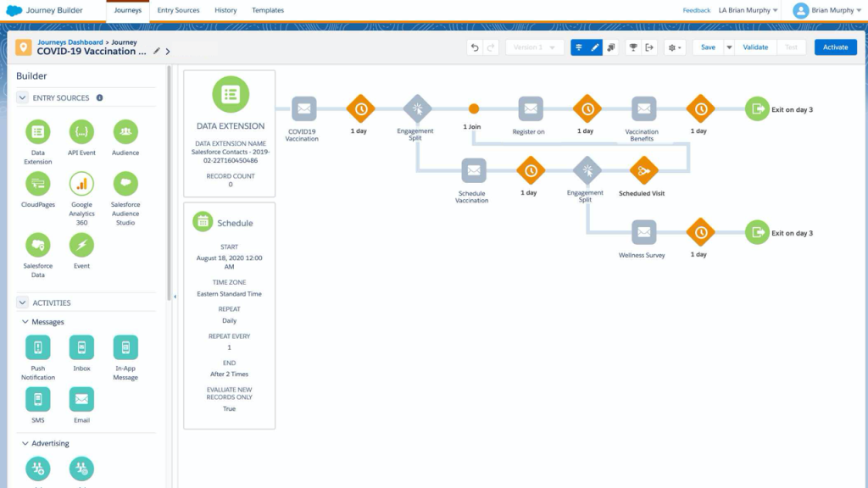Image resolution: width=868 pixels, height=488 pixels.
Task: Select the Google Analytics 360 entry source
Action: 81,184
